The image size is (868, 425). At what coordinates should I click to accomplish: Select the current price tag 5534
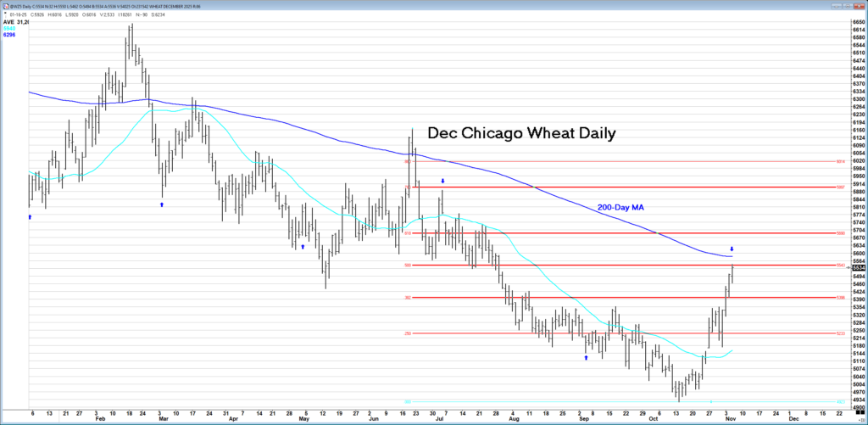tap(858, 267)
